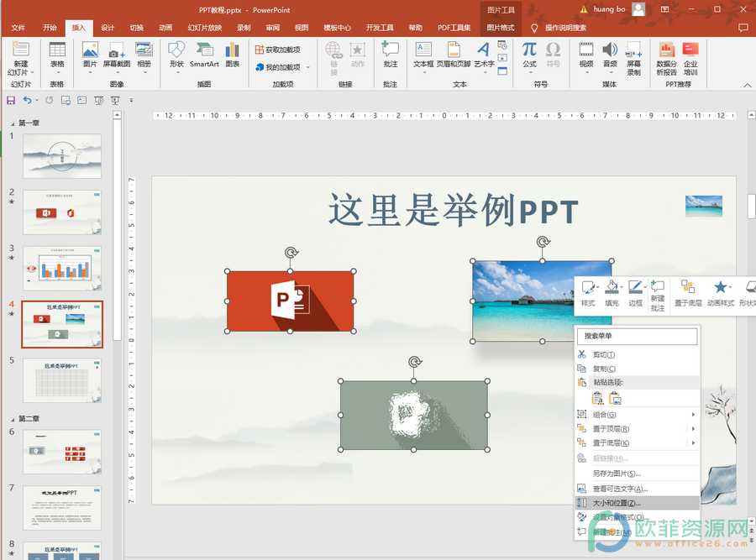Open the 屏幕截图 screenshot tool
This screenshot has width=756, height=560.
coord(117,57)
